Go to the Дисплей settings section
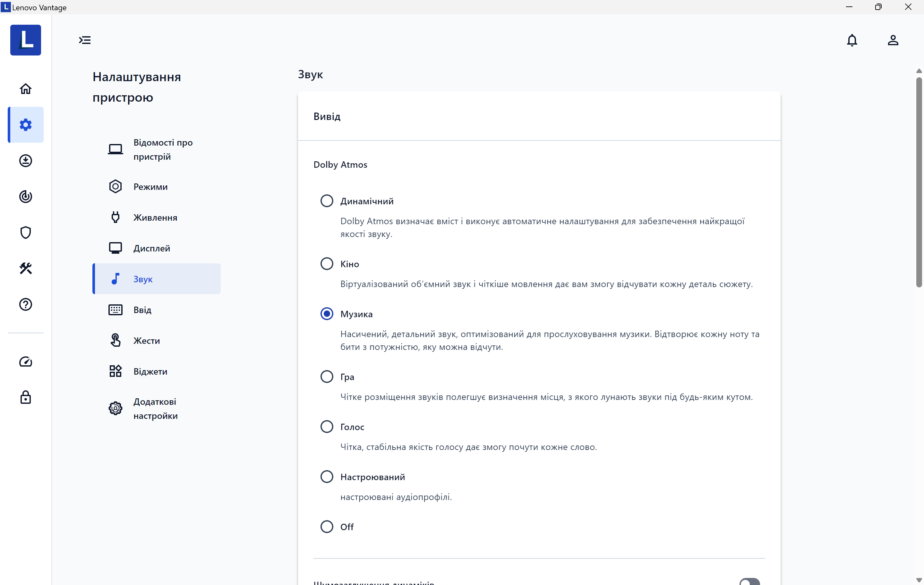This screenshot has width=924, height=585. click(x=151, y=248)
